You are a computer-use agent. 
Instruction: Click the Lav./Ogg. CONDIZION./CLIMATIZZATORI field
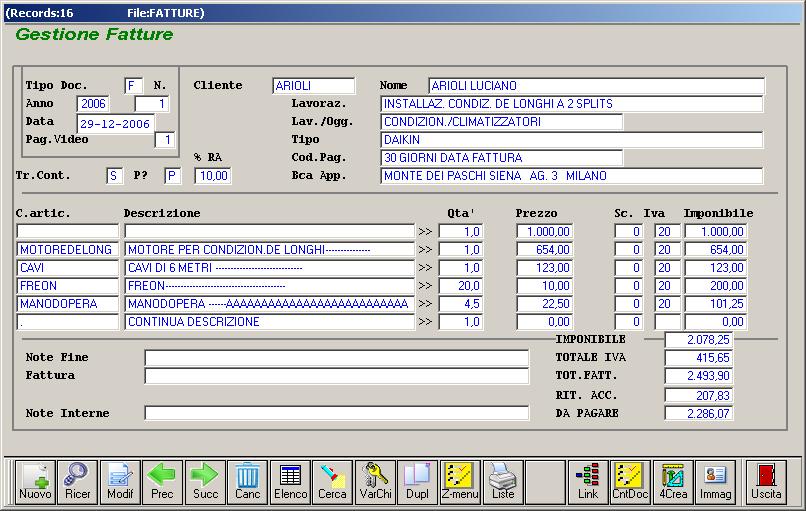(x=502, y=122)
